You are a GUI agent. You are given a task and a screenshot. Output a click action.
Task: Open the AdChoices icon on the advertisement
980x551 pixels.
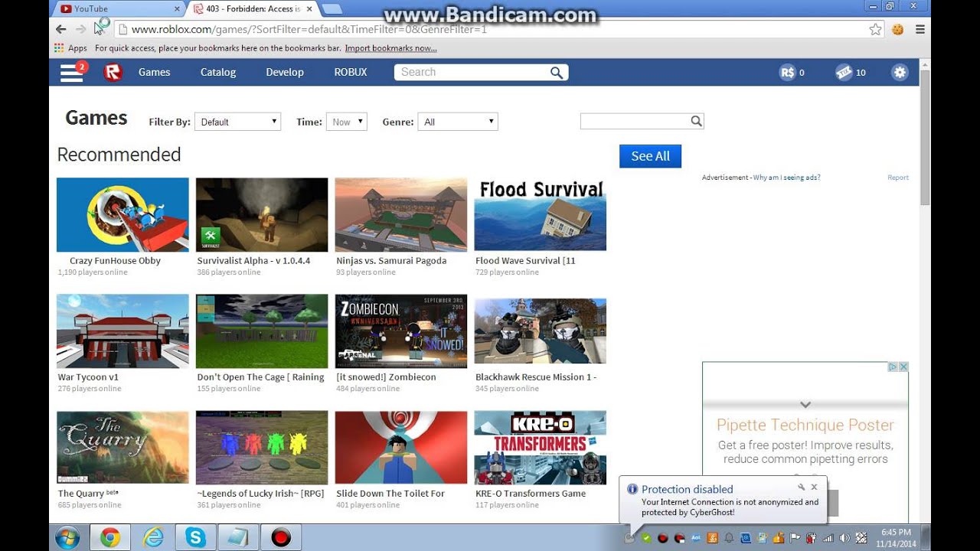[x=893, y=367]
